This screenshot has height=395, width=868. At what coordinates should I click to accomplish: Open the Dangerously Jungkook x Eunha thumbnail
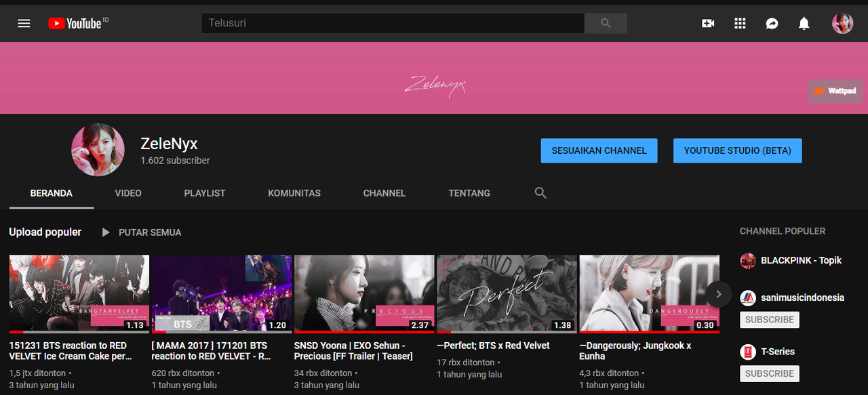click(x=650, y=294)
